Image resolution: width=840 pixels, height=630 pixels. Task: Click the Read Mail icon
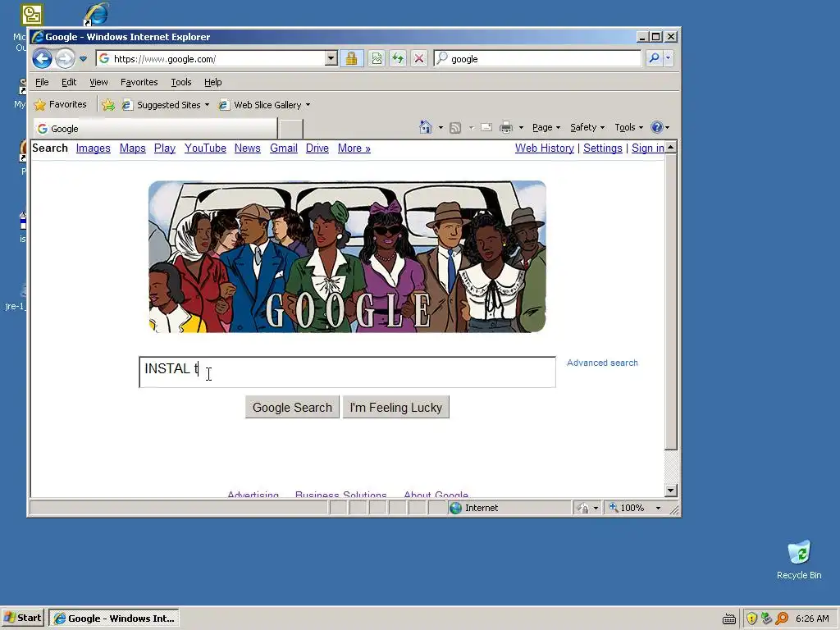(486, 127)
